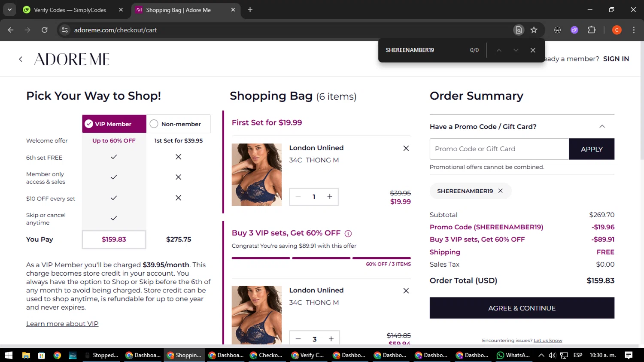Select the Non-member option
This screenshot has height=362, width=644.
[x=178, y=124]
